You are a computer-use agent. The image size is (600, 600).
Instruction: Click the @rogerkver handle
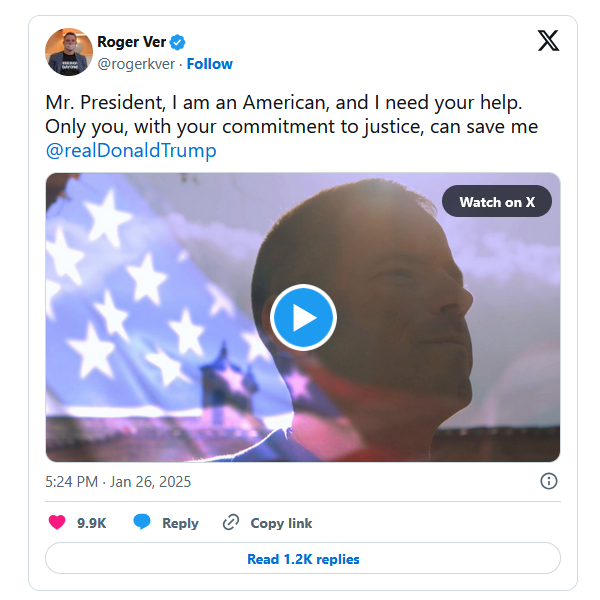(x=134, y=64)
